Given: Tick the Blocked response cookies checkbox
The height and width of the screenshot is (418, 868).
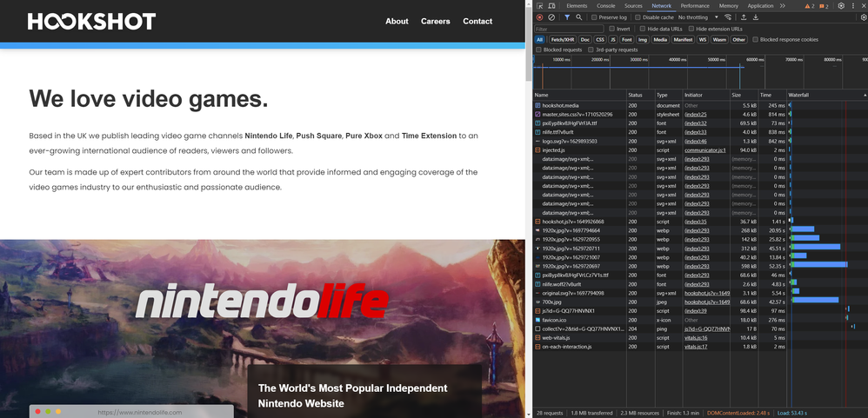Looking at the screenshot, I should [755, 39].
